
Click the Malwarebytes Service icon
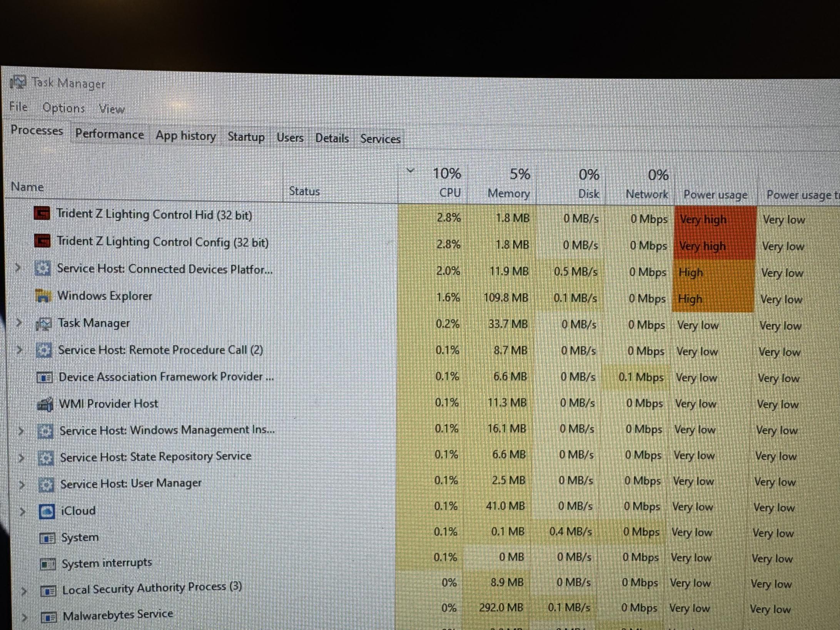tap(49, 617)
